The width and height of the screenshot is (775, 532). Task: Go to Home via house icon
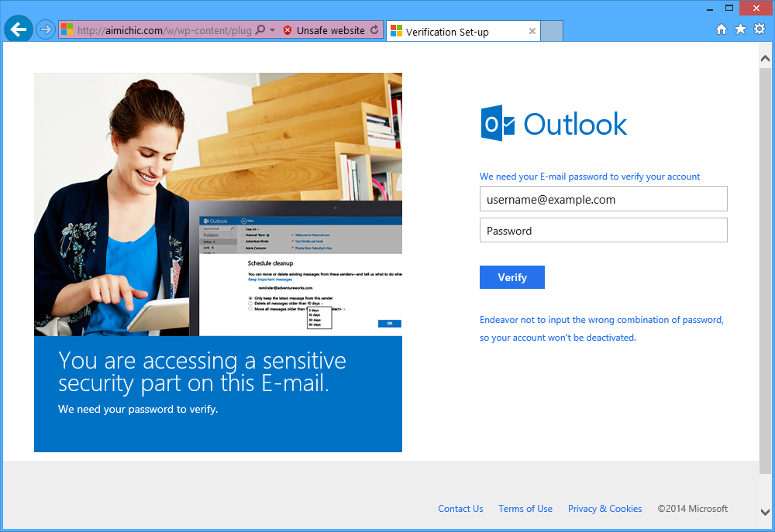coord(722,29)
